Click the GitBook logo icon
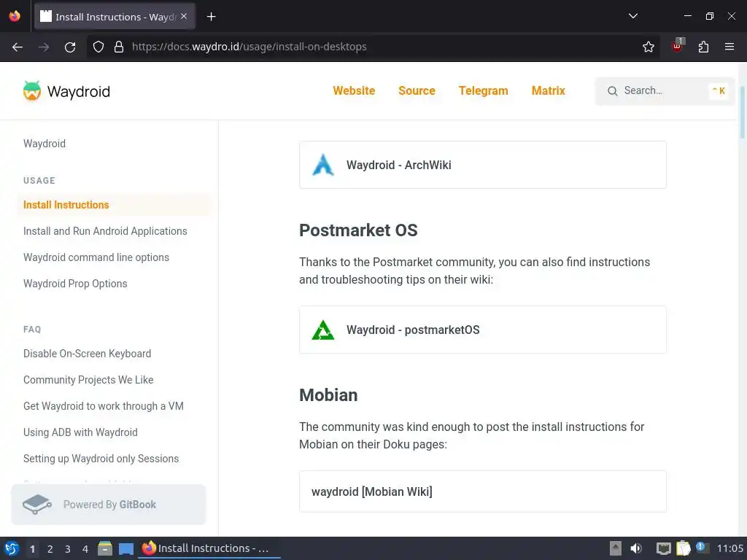 click(x=36, y=505)
